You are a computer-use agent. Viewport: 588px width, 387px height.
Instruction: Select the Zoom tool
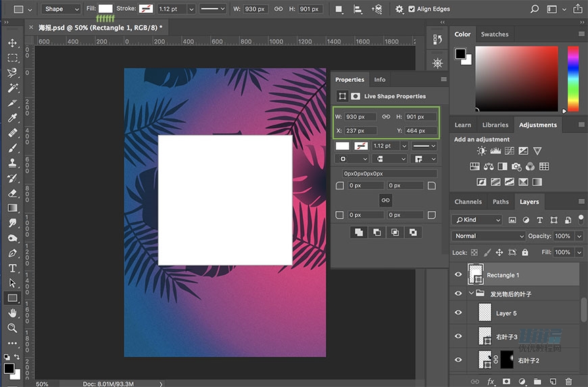pos(12,328)
